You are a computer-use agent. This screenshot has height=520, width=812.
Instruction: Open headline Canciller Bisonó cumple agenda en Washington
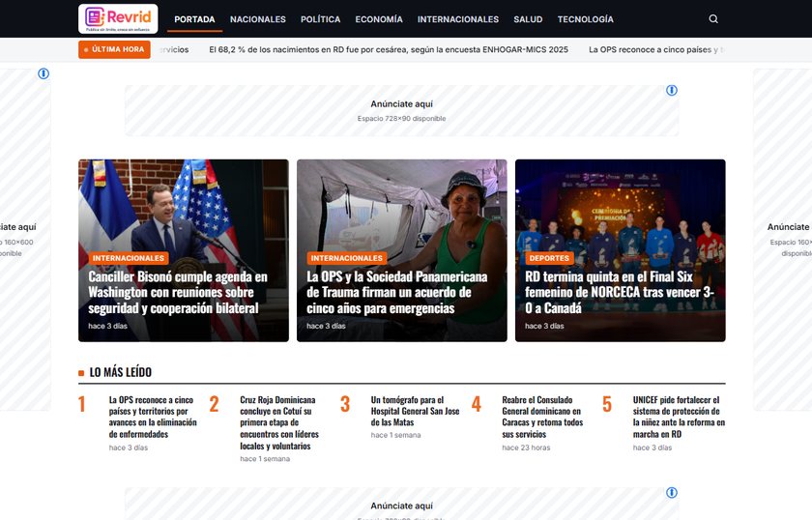click(x=178, y=293)
